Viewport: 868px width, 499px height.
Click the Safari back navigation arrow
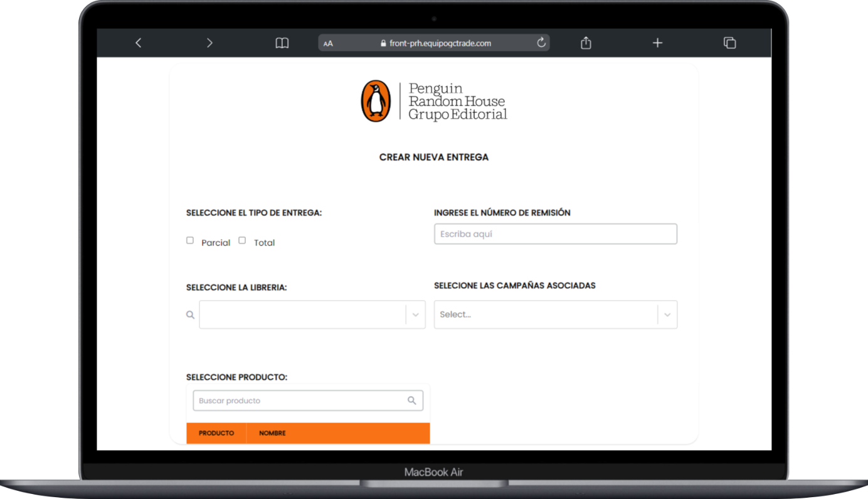pos(138,43)
